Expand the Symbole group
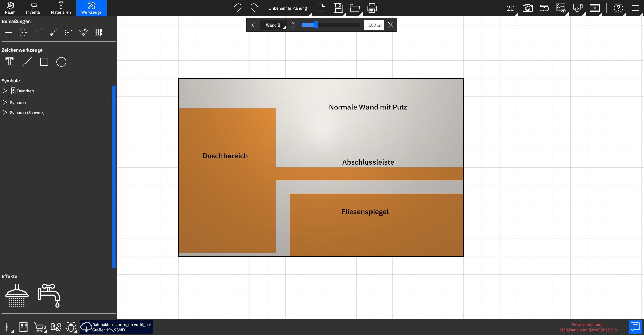644x335 pixels. pyautogui.click(x=5, y=102)
